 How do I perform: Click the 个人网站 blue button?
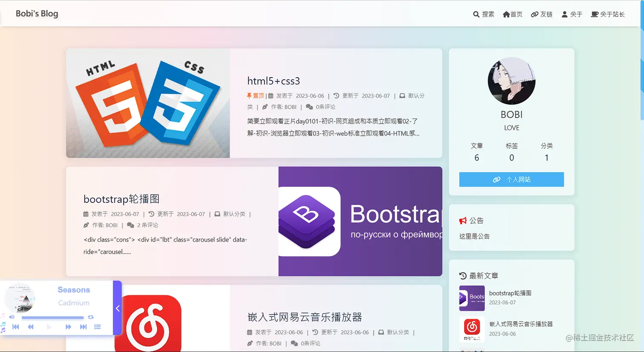[512, 179]
